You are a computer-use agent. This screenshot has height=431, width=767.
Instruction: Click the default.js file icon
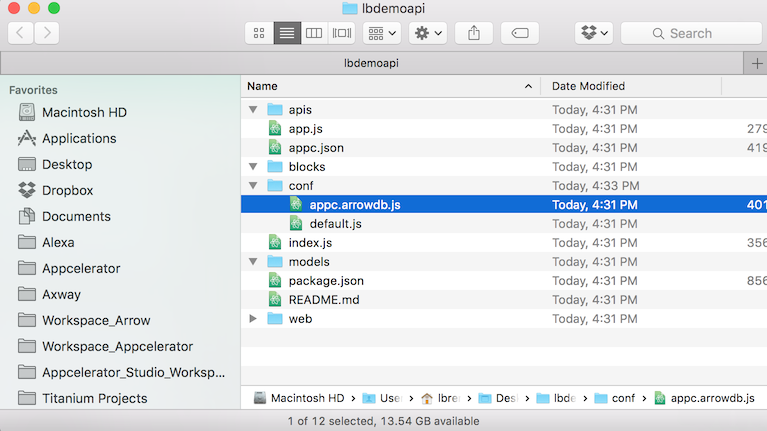click(x=296, y=224)
